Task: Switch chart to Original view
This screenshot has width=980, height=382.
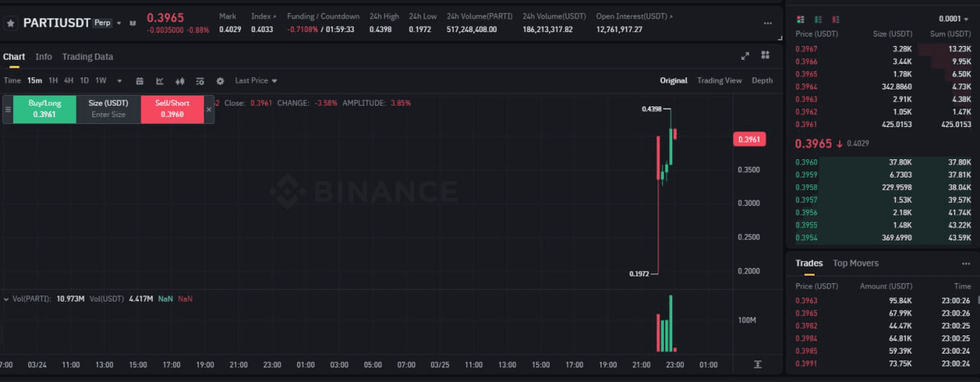Action: [674, 80]
